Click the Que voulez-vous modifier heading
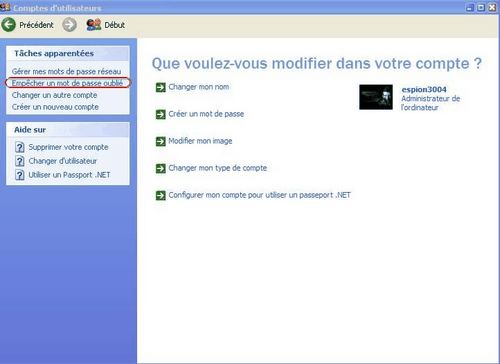The image size is (500, 364). pyautogui.click(x=317, y=63)
